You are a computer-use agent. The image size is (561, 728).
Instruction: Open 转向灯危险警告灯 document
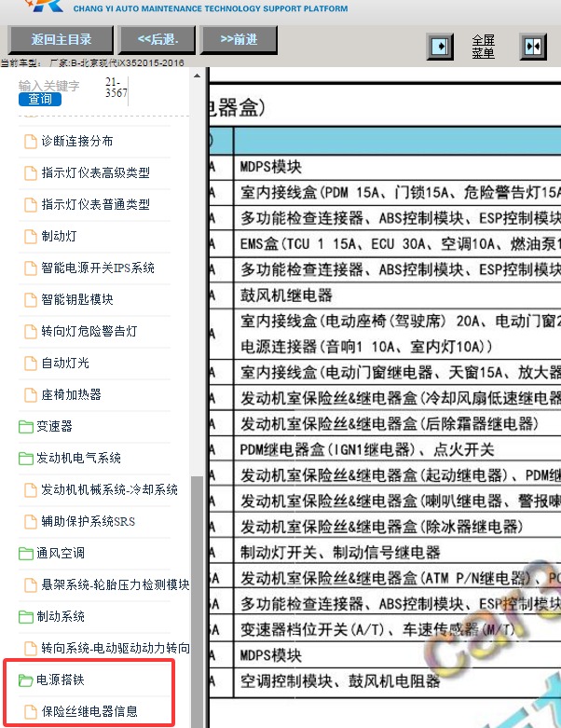pos(89,331)
